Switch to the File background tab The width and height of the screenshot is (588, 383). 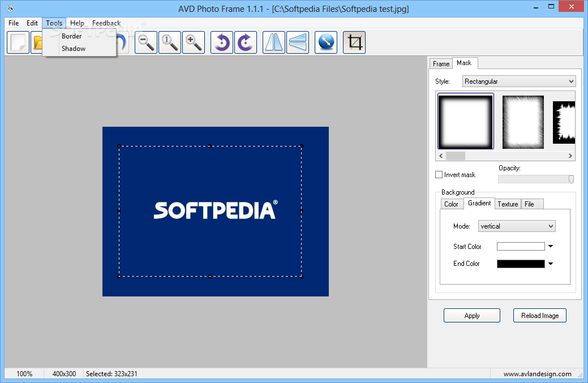532,204
